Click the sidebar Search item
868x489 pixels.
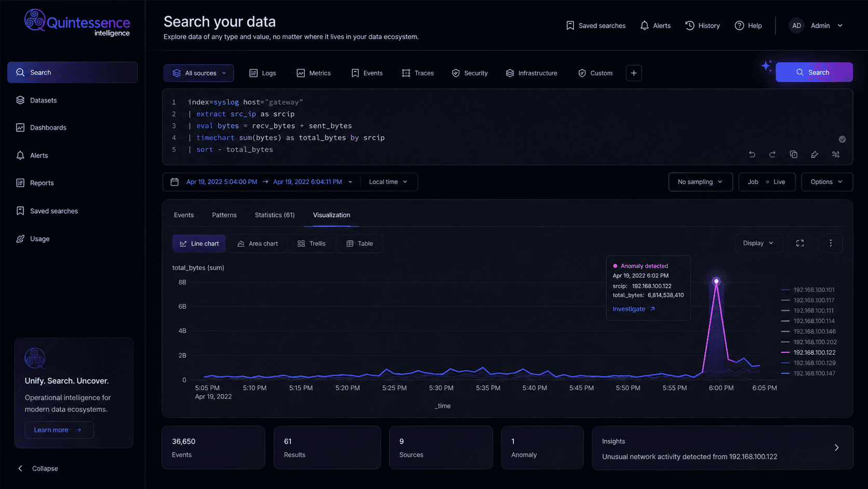(x=72, y=73)
